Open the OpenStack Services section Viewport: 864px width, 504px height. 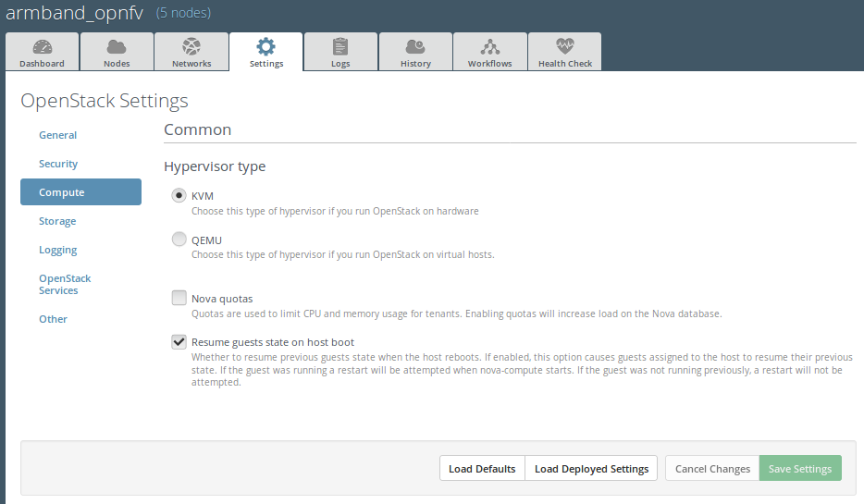65,284
